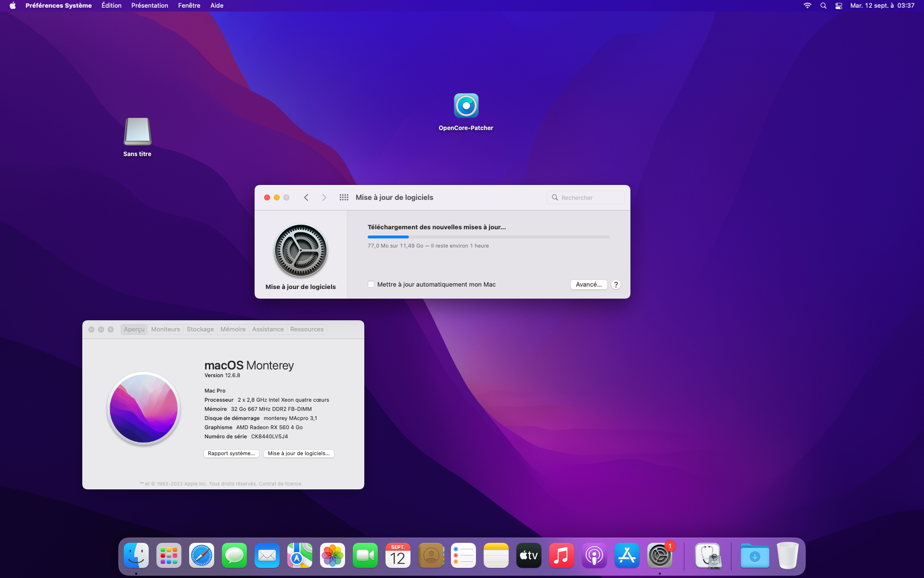The image size is (924, 578).
Task: Open Photos app in the Dock
Action: pos(333,555)
